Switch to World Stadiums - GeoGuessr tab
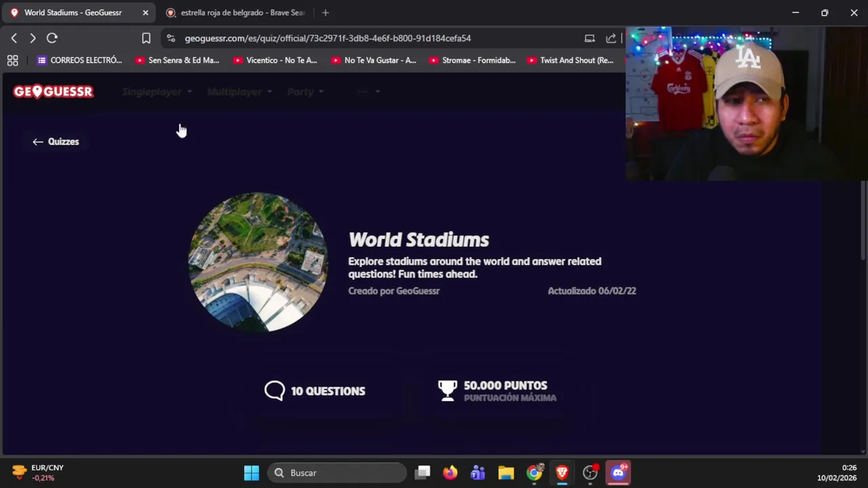This screenshot has width=868, height=488. point(79,13)
